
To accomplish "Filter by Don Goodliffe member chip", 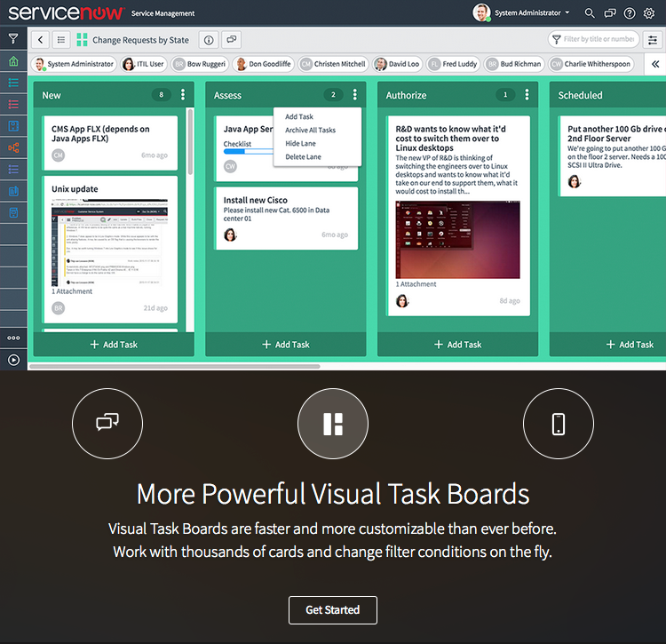I will click(264, 64).
